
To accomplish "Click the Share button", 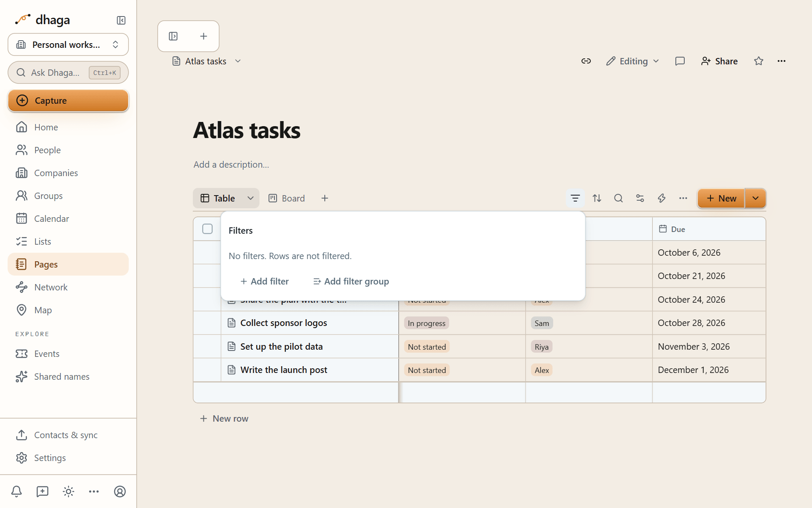I will click(x=719, y=61).
